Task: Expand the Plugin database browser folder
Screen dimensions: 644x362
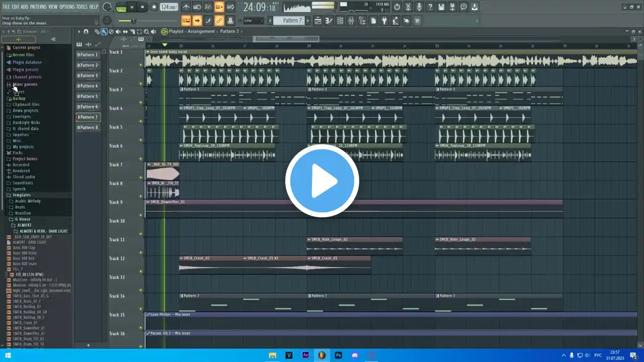Action: coord(27,62)
